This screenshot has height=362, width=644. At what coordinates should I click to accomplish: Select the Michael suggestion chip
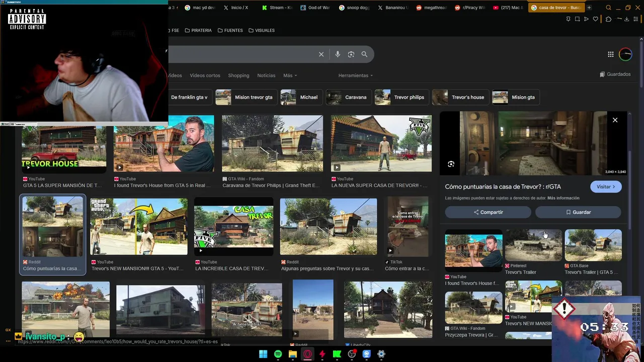pos(301,97)
